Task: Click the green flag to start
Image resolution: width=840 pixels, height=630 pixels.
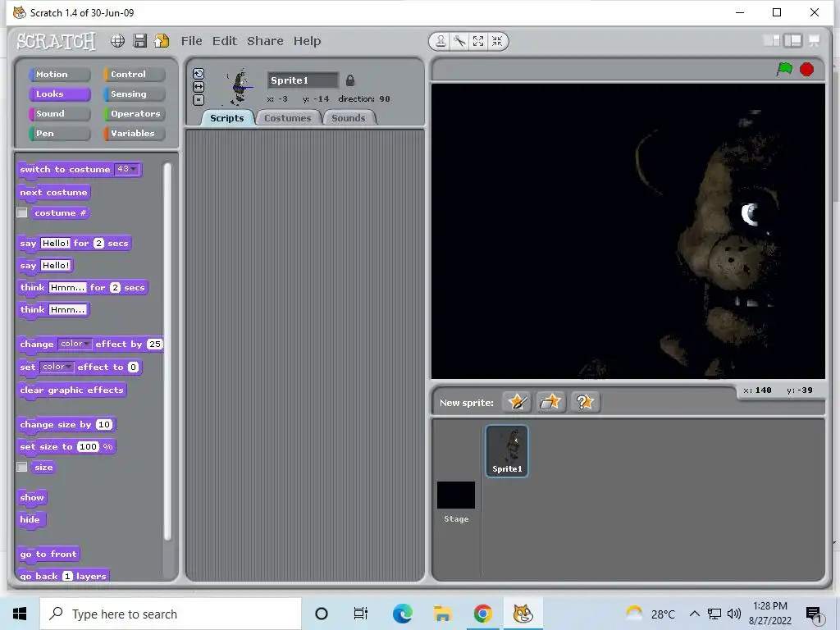Action: tap(784, 69)
